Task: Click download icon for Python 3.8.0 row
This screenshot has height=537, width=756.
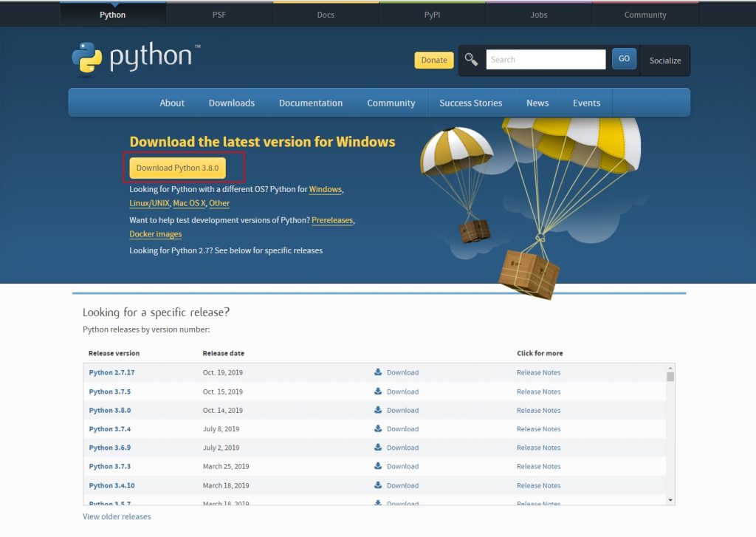Action: point(378,410)
